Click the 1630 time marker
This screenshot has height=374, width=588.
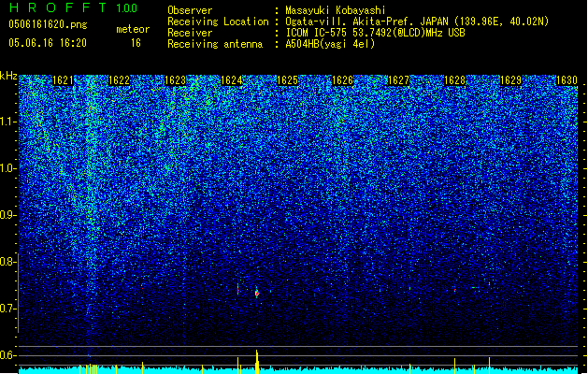click(x=566, y=80)
